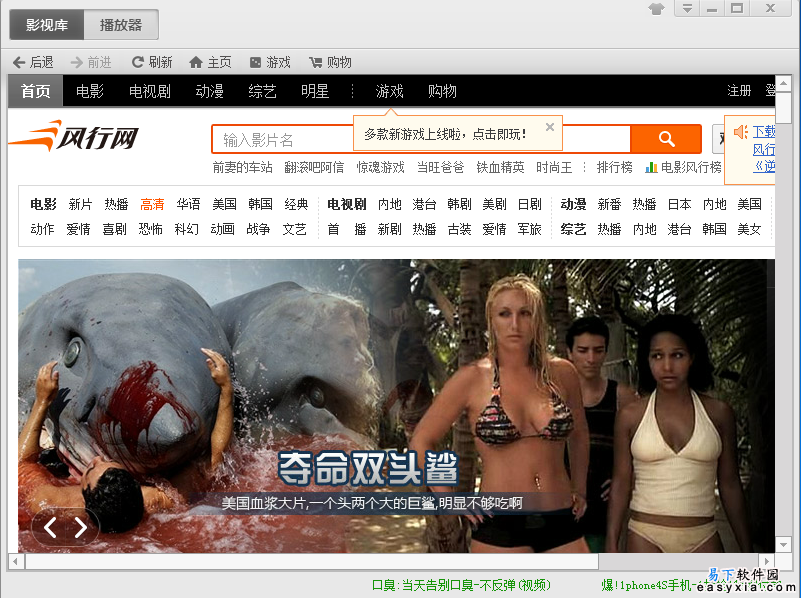Open hot search 当旺爸爸
Image resolution: width=801 pixels, height=598 pixels.
pos(440,168)
